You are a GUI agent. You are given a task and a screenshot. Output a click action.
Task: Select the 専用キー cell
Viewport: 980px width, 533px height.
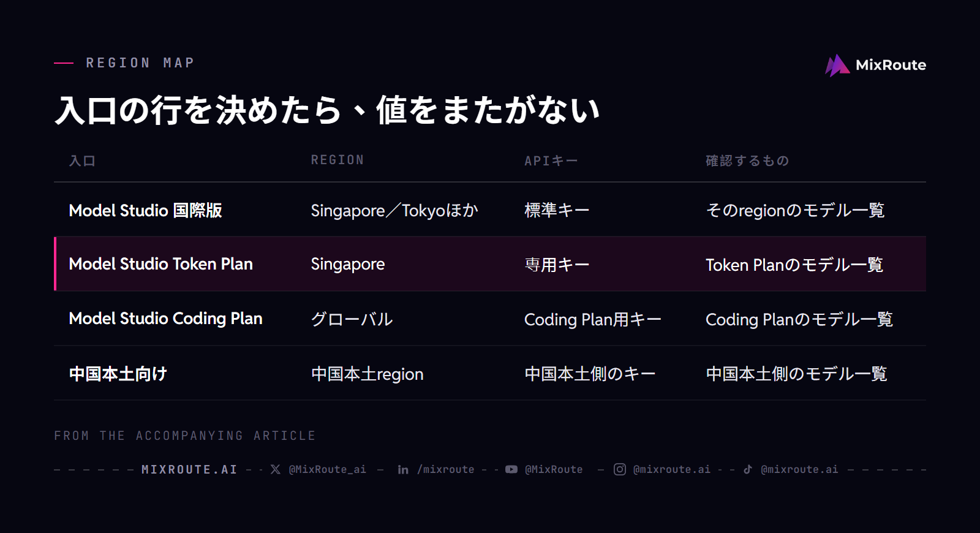point(557,265)
